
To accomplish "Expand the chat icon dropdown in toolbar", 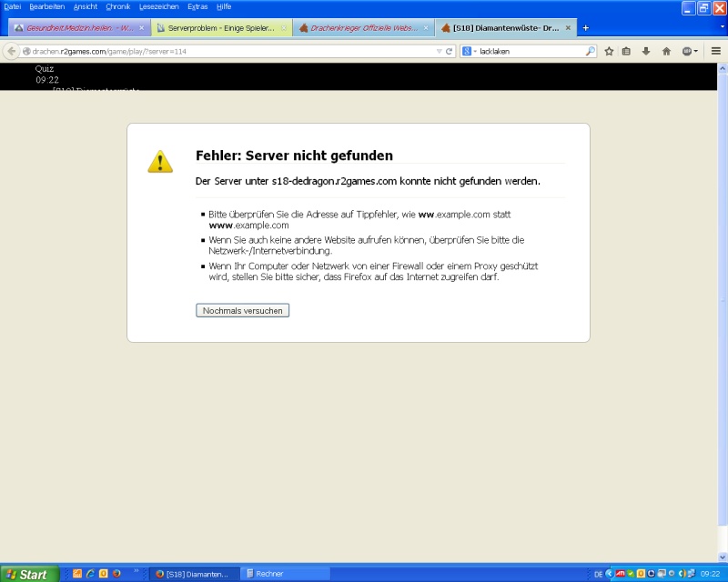I will point(696,51).
